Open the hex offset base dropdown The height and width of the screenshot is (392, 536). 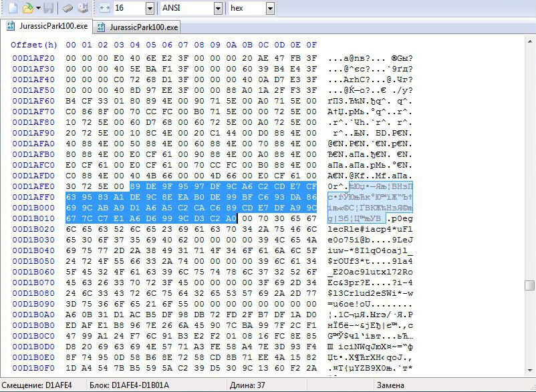tap(269, 8)
